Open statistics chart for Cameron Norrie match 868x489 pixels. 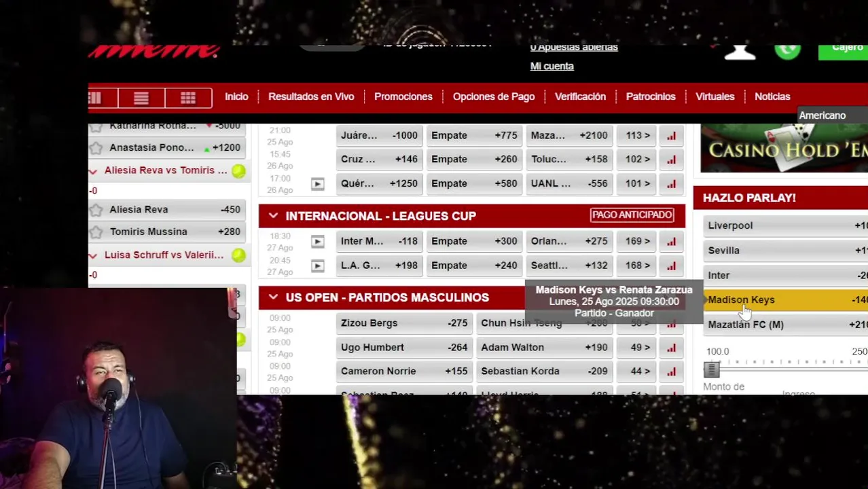pos(671,372)
